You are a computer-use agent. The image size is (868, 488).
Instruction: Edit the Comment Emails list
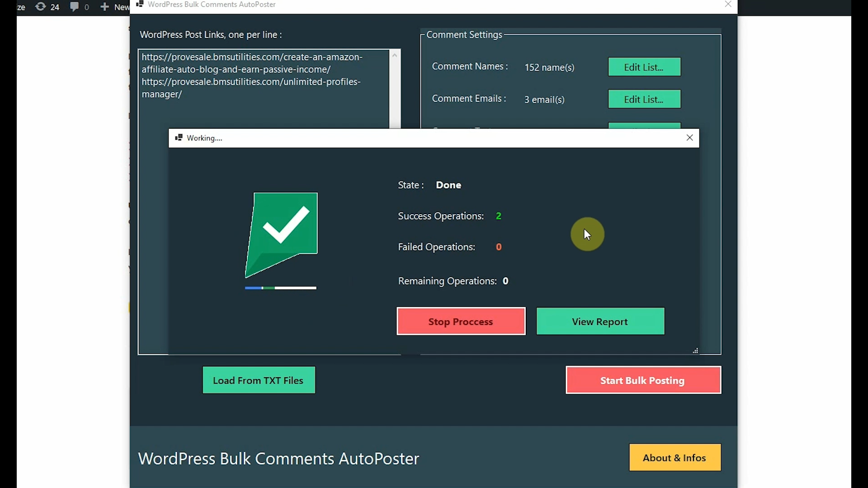(x=644, y=99)
